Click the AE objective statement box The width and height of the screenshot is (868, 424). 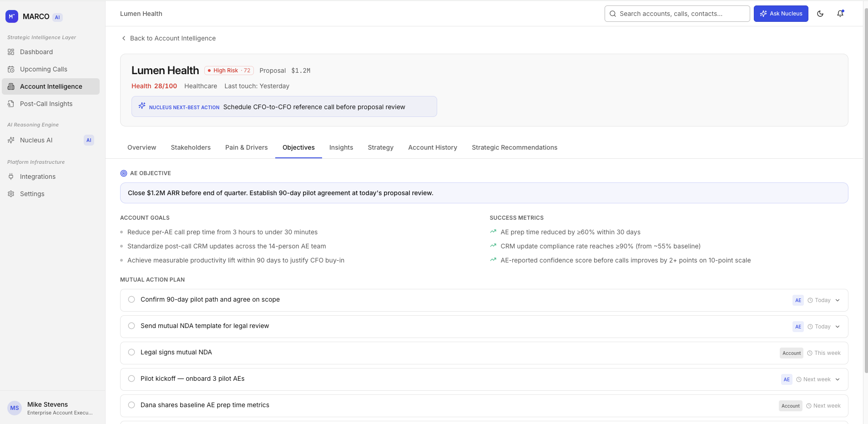[484, 193]
